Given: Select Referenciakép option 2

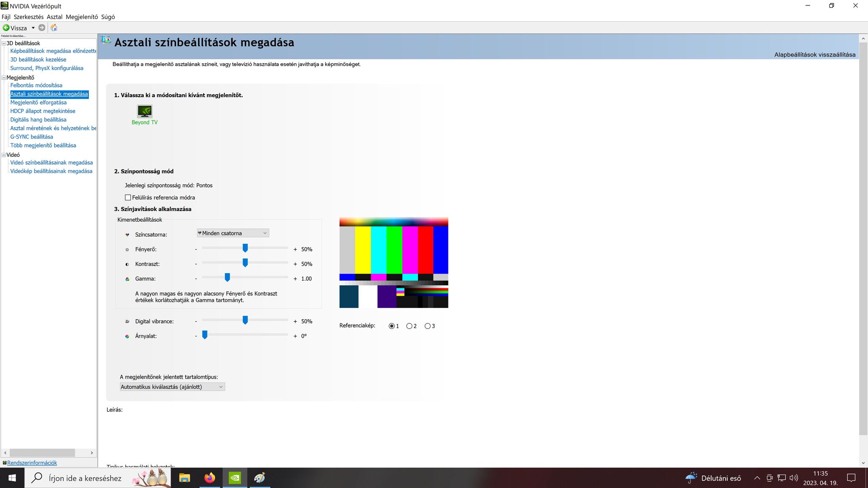Looking at the screenshot, I should [x=409, y=326].
